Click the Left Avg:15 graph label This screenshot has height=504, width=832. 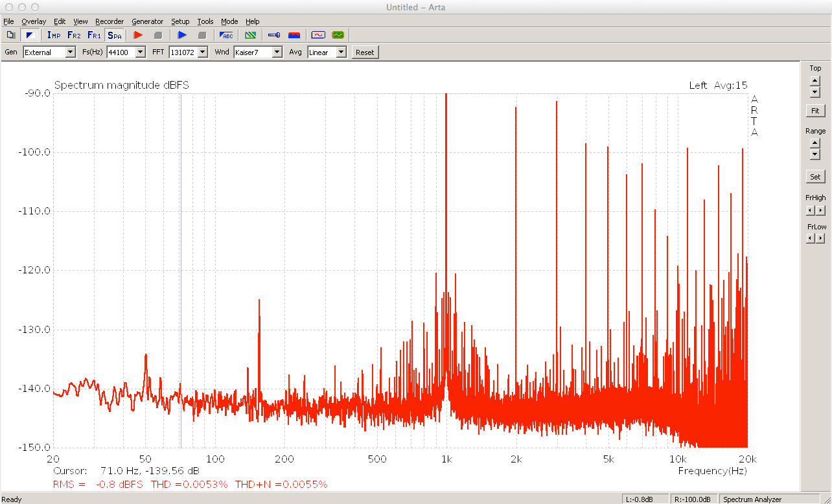pyautogui.click(x=718, y=86)
